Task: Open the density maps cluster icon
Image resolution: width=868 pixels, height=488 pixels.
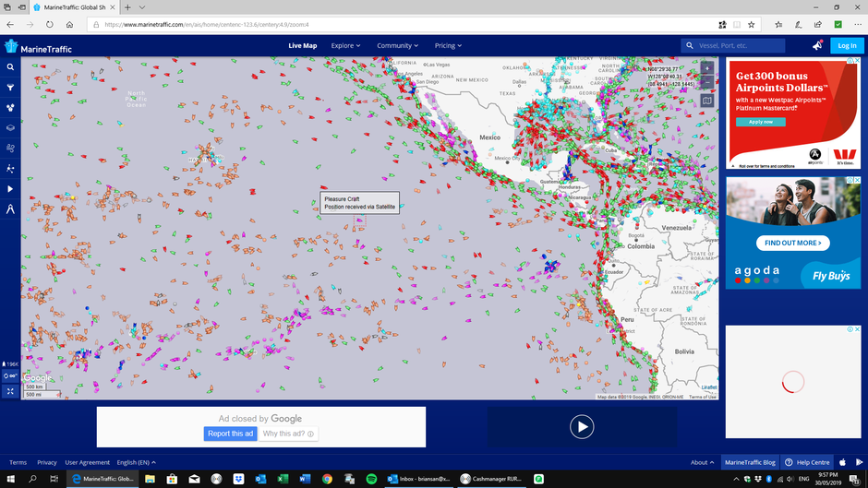Action: click(x=10, y=108)
